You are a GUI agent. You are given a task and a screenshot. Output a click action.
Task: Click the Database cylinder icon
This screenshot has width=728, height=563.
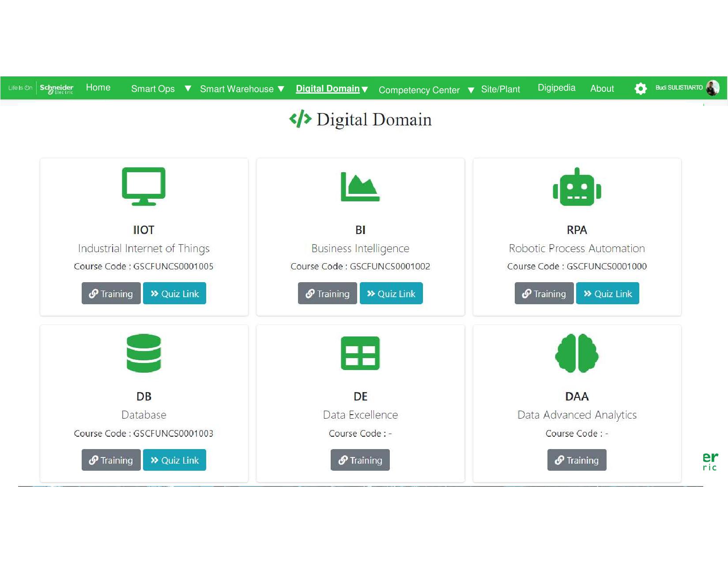pos(143,353)
